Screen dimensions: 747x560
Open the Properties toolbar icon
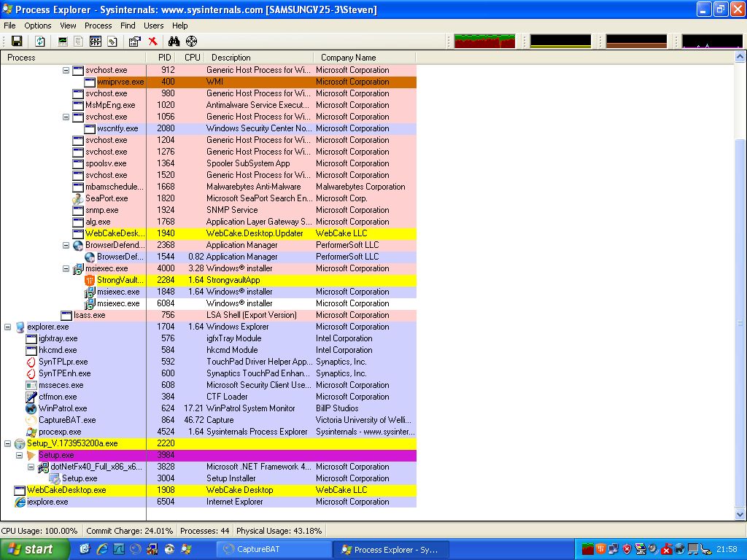pyautogui.click(x=135, y=42)
